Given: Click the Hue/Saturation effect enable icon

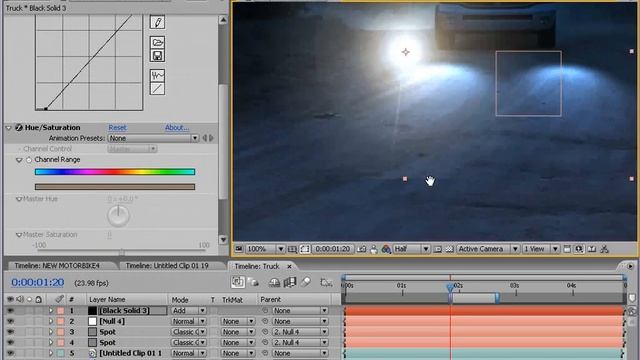Looking at the screenshot, I should [x=19, y=127].
